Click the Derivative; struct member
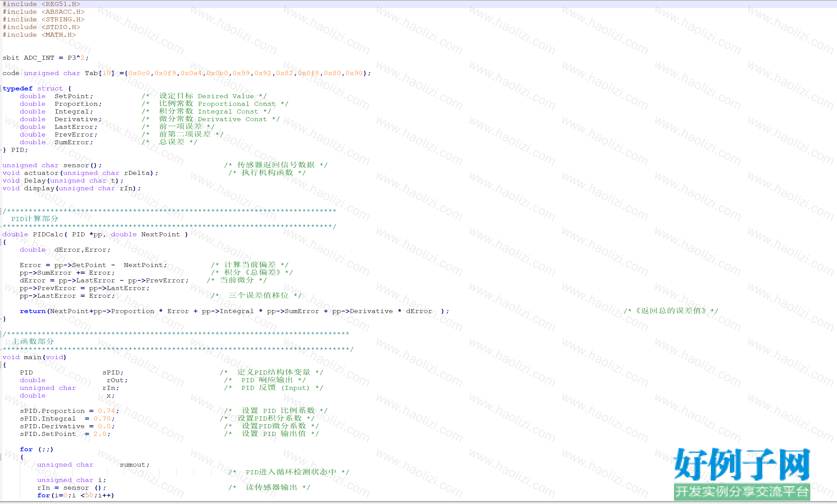The image size is (837, 504). [78, 119]
